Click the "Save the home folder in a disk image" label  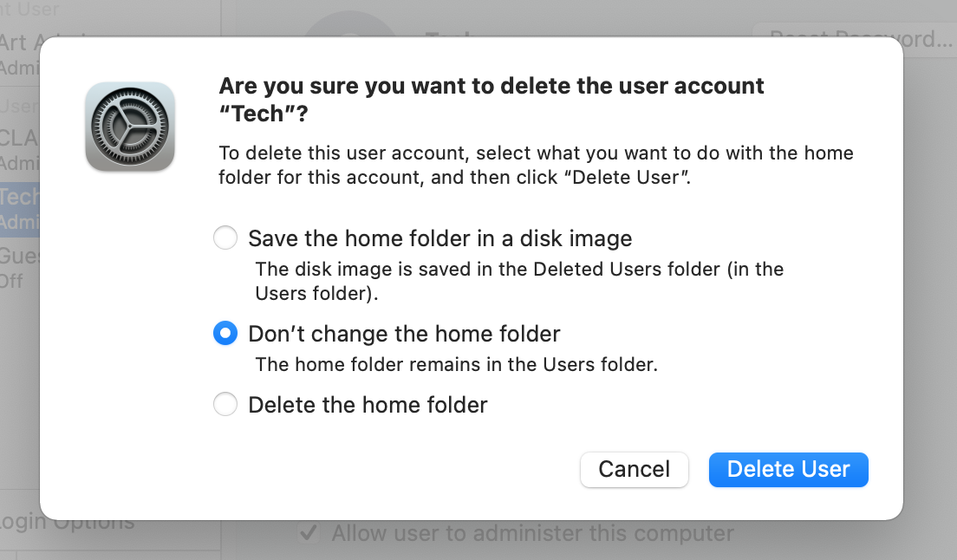pos(440,238)
